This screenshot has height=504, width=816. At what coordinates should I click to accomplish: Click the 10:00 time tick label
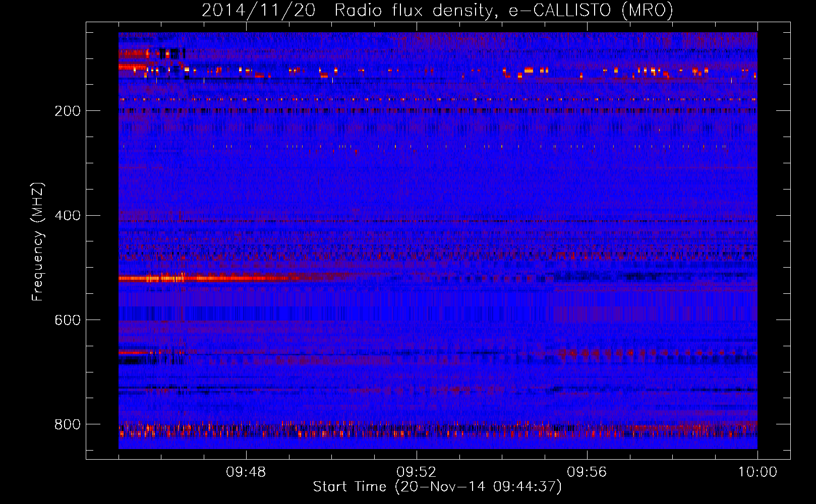click(x=757, y=472)
